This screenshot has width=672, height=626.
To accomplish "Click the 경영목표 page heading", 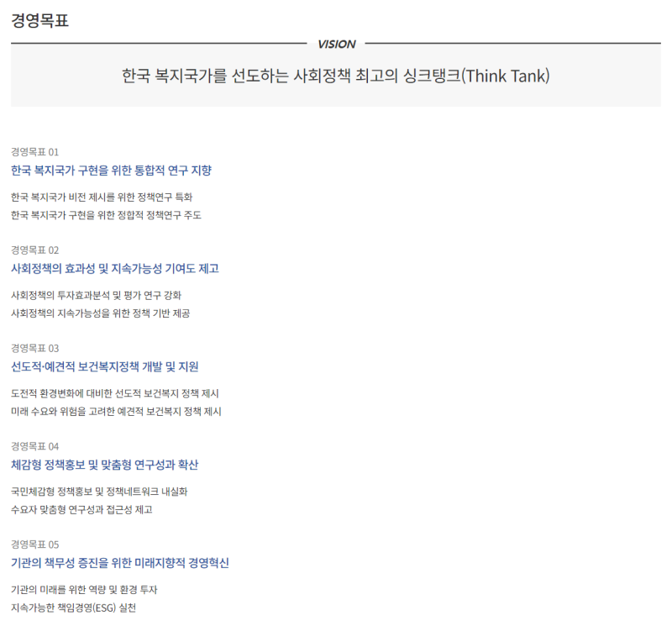I will 39,21.
